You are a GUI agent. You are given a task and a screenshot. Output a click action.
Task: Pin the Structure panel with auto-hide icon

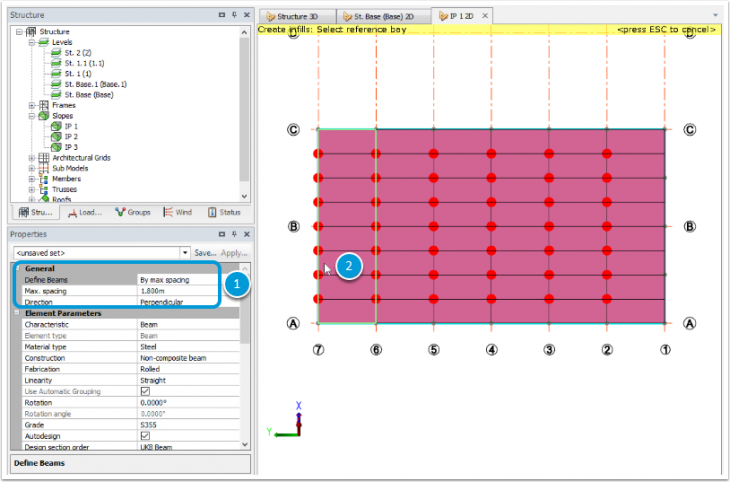[234, 16]
